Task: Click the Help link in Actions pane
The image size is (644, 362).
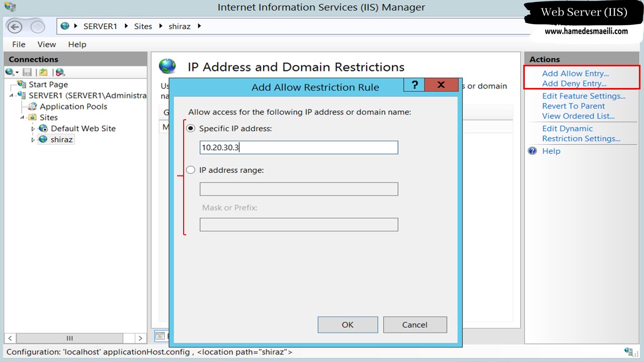Action: [x=551, y=151]
